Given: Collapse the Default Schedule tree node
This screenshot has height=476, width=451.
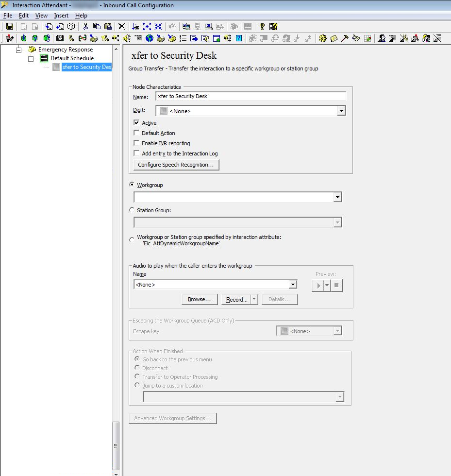Looking at the screenshot, I should [31, 58].
